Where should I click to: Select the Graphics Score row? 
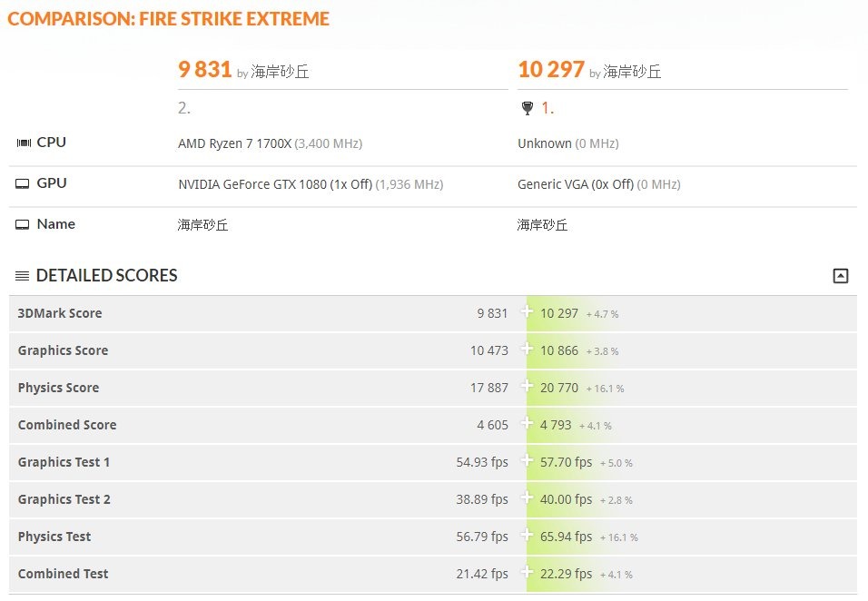pyautogui.click(x=433, y=350)
